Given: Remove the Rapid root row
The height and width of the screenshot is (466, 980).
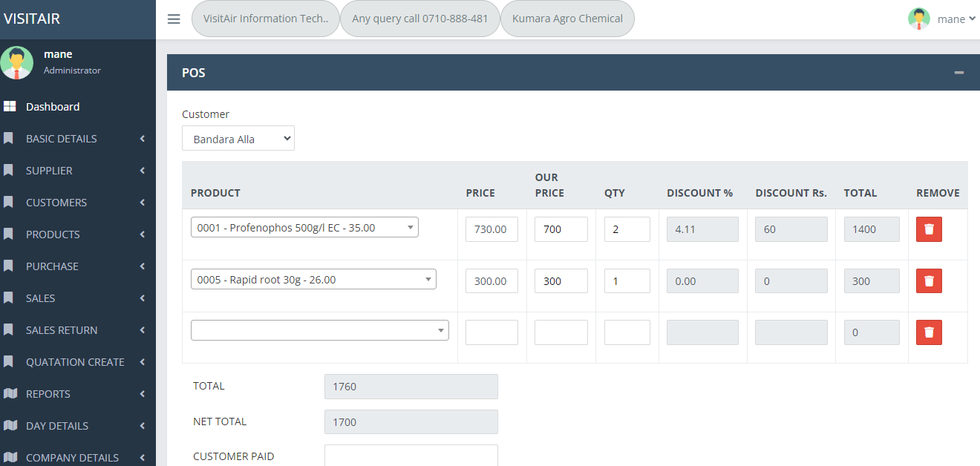Looking at the screenshot, I should 929,281.
